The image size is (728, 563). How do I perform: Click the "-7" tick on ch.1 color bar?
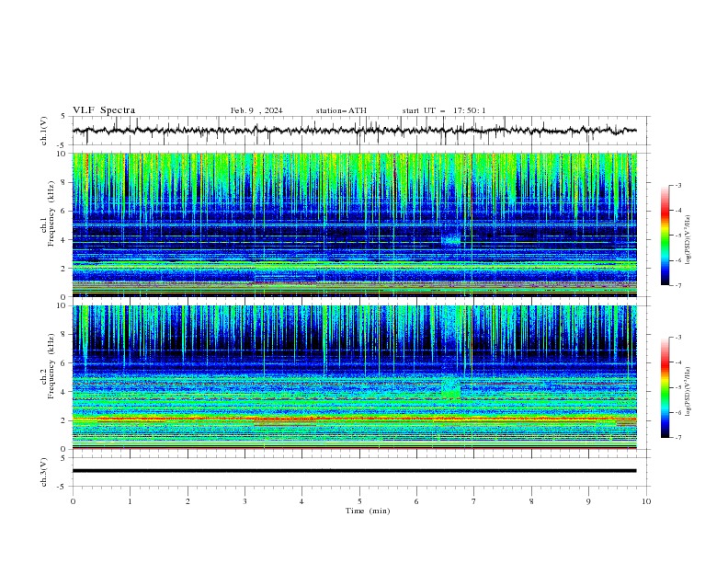point(677,285)
